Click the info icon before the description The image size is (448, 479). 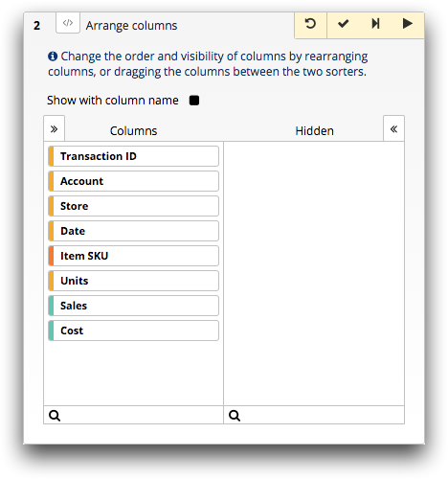pos(53,57)
